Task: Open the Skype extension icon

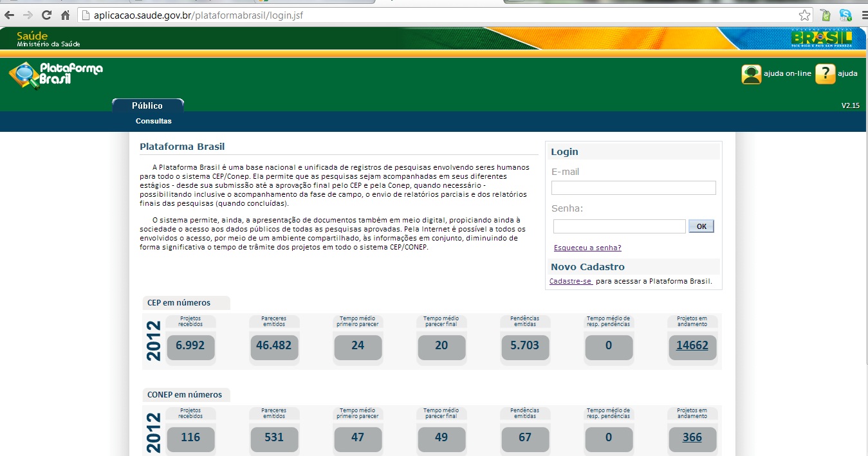Action: (x=845, y=15)
